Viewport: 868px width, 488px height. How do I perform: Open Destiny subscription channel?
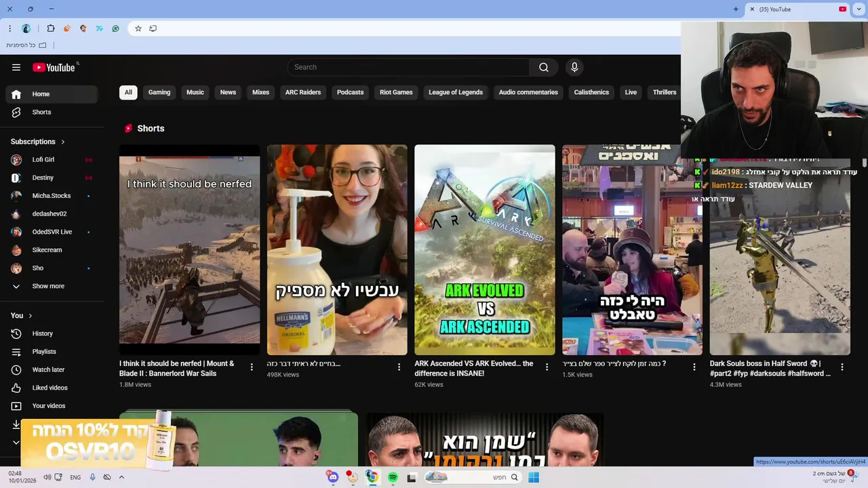click(x=52, y=178)
